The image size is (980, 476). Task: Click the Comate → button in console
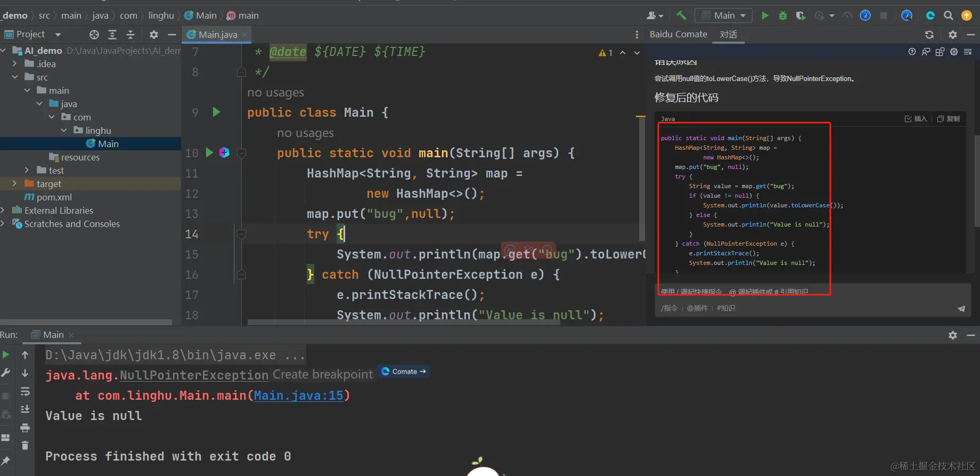click(404, 372)
